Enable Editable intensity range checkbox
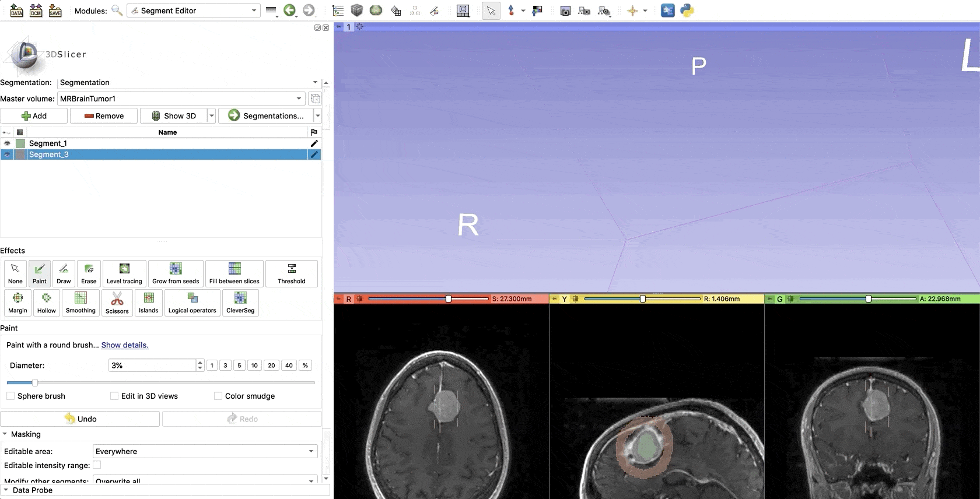The image size is (980, 499). tap(97, 465)
